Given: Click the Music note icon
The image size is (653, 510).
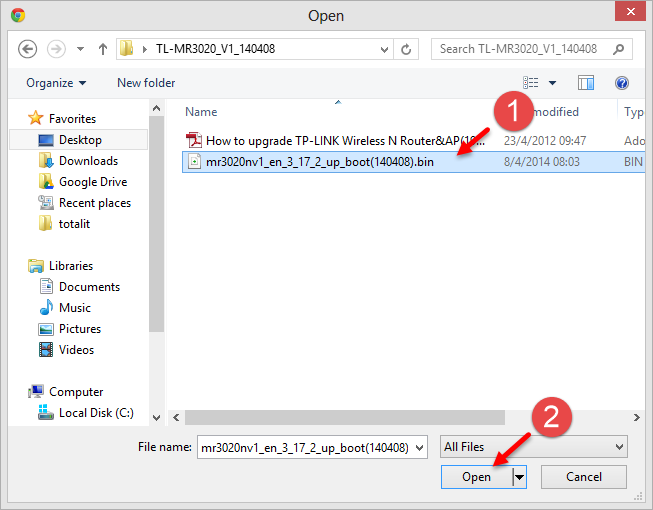Looking at the screenshot, I should (x=46, y=308).
